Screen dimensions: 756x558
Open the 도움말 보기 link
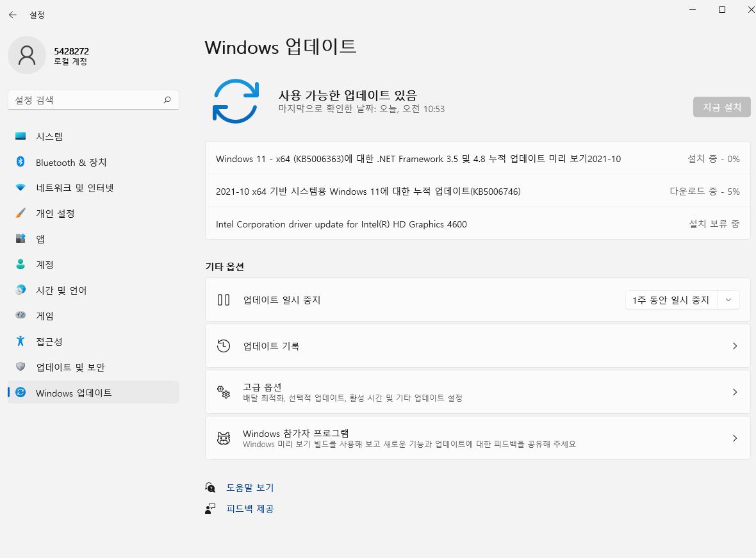click(x=250, y=488)
